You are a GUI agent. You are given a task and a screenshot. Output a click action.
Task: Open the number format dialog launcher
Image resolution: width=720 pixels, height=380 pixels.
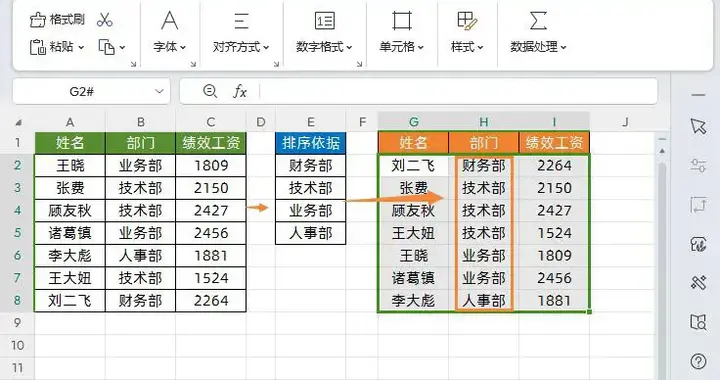[x=360, y=64]
